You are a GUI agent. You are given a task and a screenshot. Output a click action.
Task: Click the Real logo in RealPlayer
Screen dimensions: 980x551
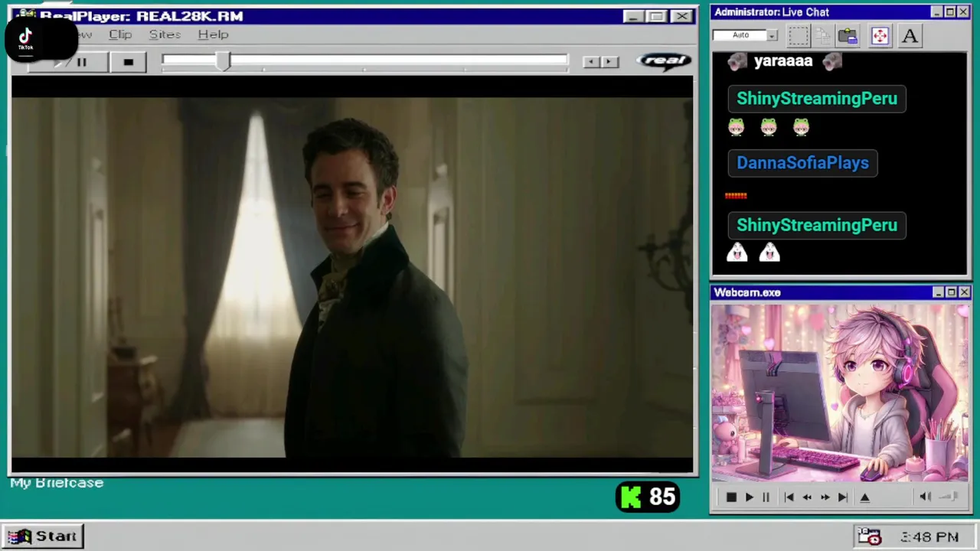(664, 60)
